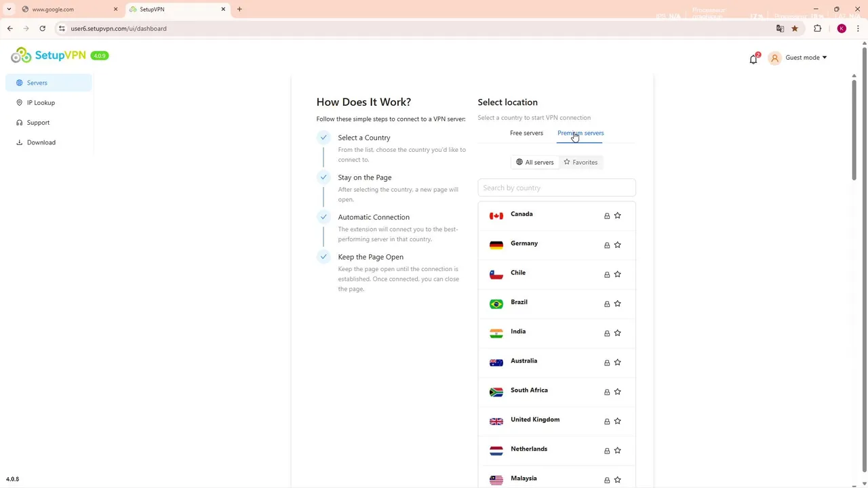This screenshot has width=868, height=488.
Task: Select the United Kingdom server
Action: coord(557,421)
